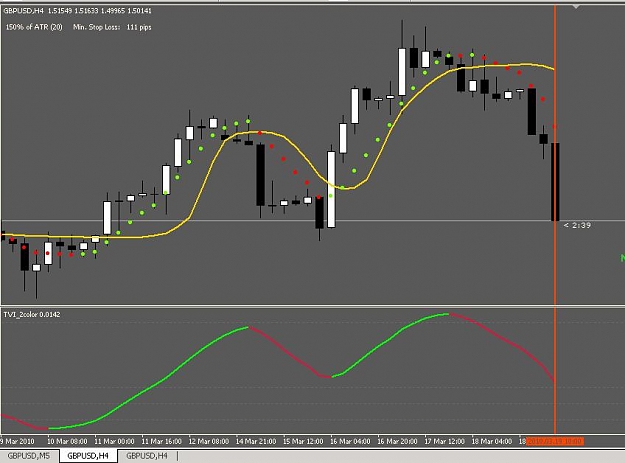Image resolution: width=625 pixels, height=463 pixels.
Task: Select the large black candle at the orange line
Action: pos(555,182)
